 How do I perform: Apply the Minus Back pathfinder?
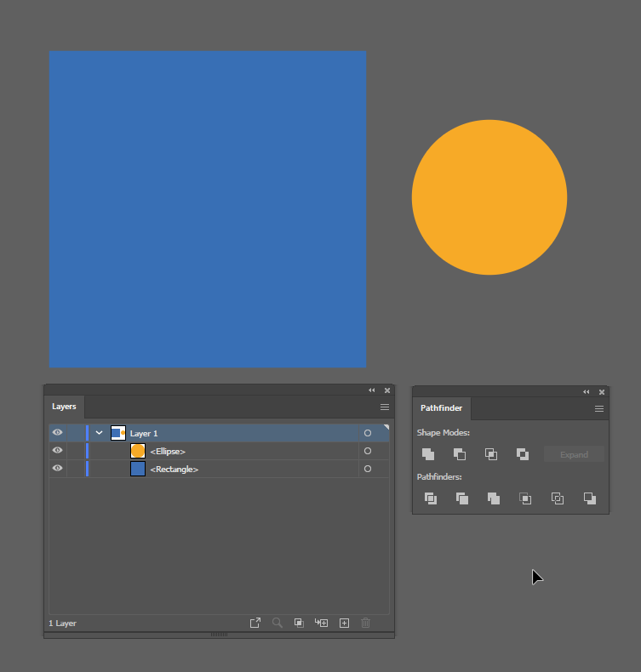[590, 498]
